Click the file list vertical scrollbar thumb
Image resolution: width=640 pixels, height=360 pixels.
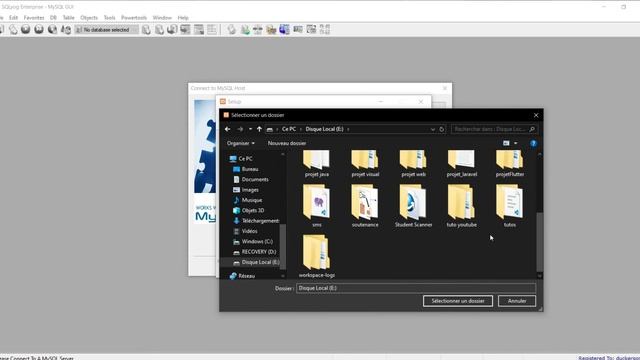[540, 242]
